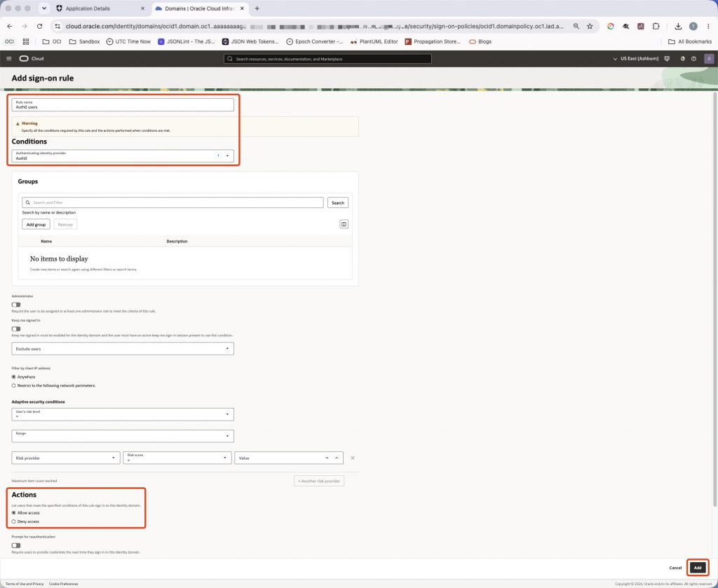Open the Chrome three-dot menu
Viewport: 718px width, 588px height.
pos(708,27)
